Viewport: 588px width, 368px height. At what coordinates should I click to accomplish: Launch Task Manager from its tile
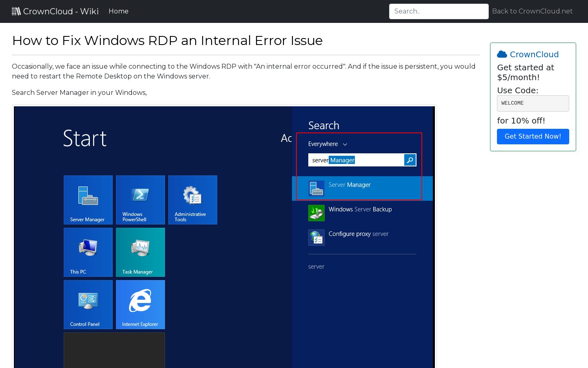140,252
